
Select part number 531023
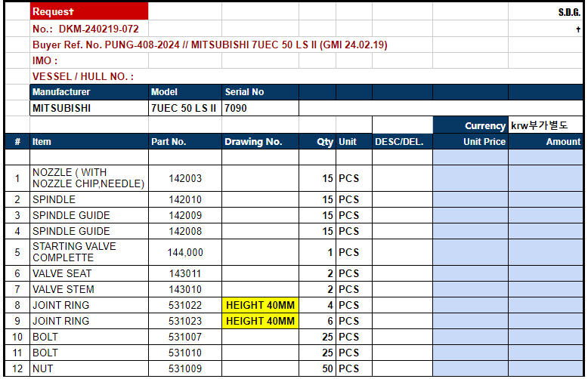(x=185, y=321)
